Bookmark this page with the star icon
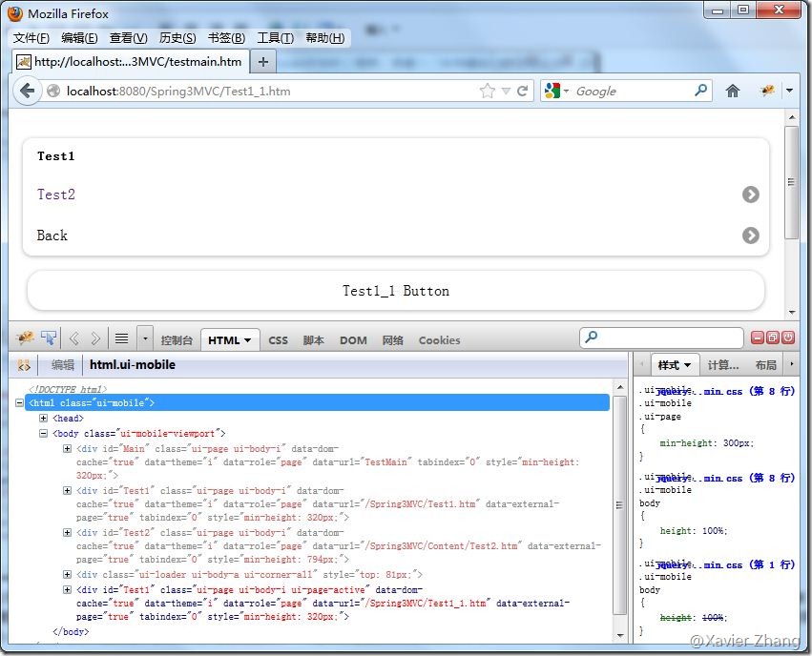Screen dimensions: 812x656 [488, 92]
